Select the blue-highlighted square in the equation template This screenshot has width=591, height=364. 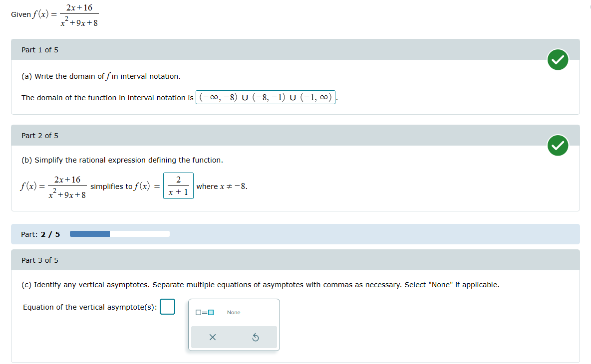point(210,312)
